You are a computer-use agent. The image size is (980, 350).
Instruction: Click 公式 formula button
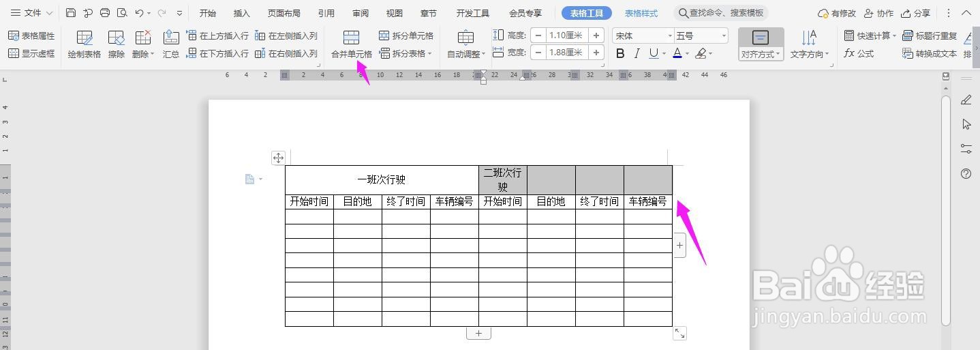click(859, 53)
